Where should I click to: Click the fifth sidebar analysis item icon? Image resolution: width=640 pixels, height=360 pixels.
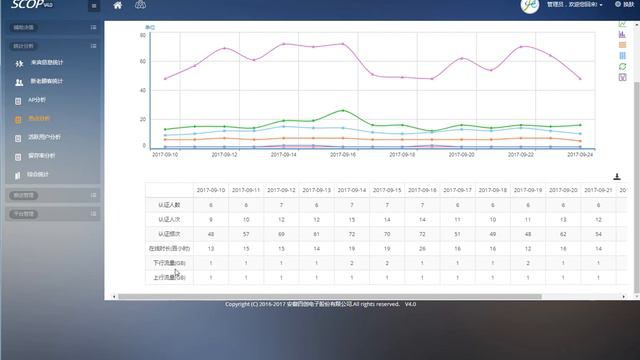tap(18, 138)
